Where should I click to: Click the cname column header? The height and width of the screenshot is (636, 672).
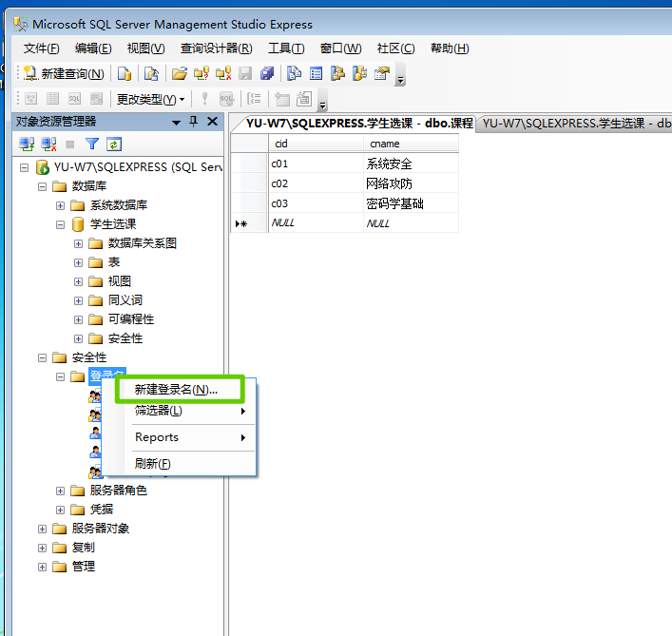pos(411,144)
